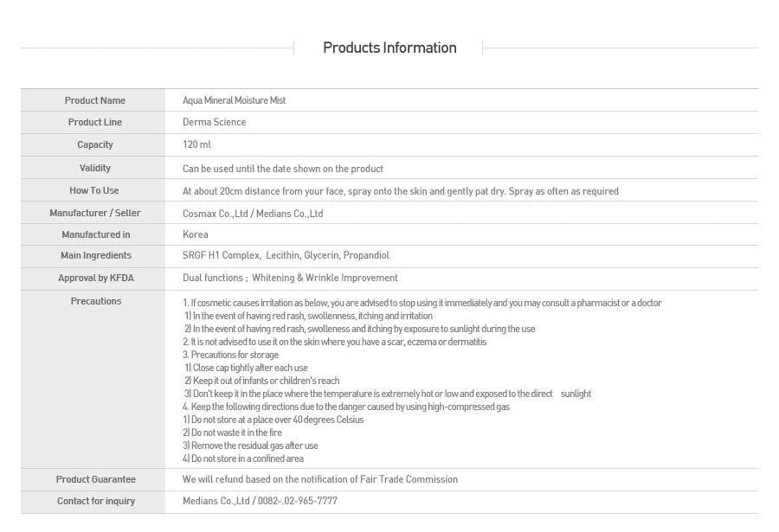Click the Product Line label cell
The height and width of the screenshot is (532, 779).
[94, 123]
